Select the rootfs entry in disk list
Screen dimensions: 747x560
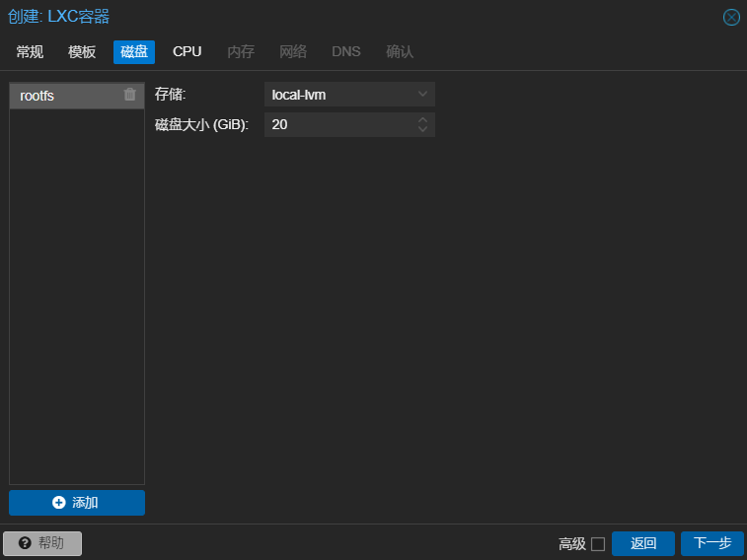(64, 96)
